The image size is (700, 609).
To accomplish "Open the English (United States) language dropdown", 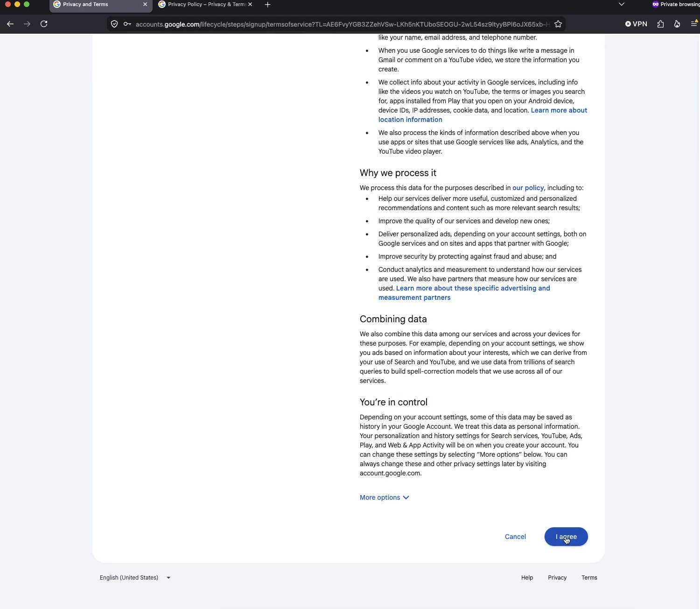I will (135, 578).
